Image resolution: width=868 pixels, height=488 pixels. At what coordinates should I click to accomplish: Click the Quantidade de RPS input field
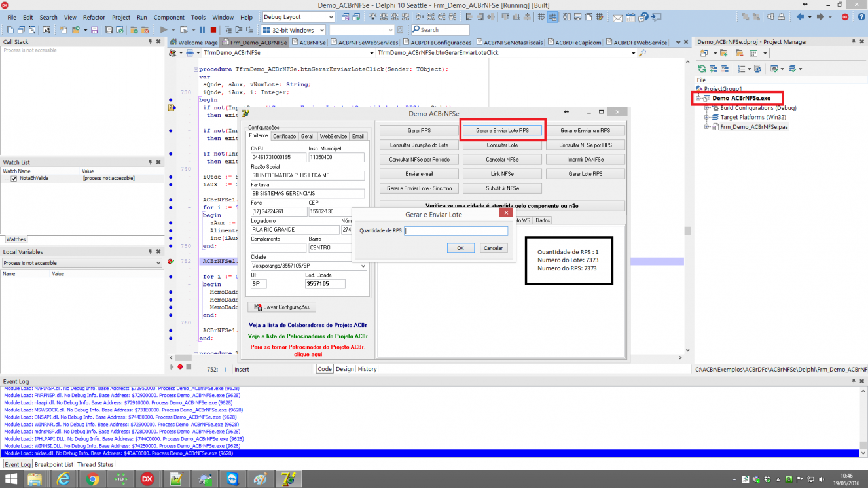(x=456, y=231)
